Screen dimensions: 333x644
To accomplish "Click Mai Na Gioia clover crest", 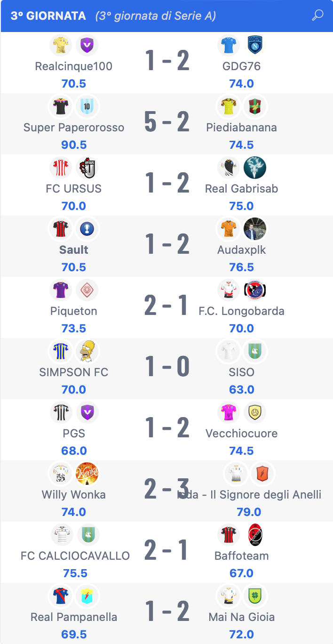I will (255, 596).
